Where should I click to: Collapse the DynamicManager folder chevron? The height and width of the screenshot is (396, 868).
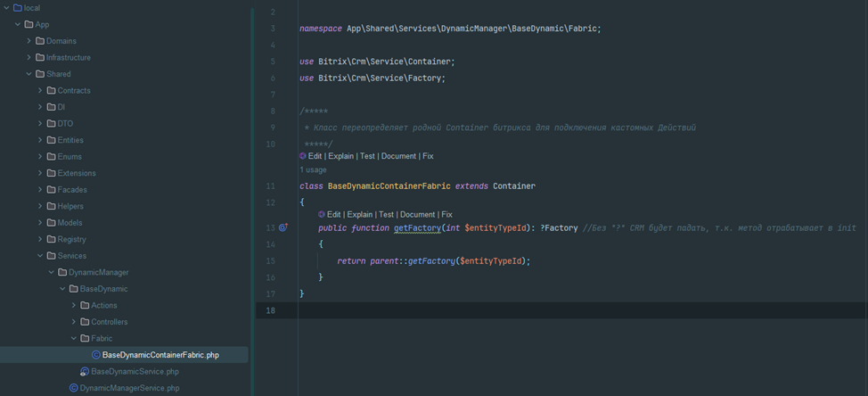point(51,272)
